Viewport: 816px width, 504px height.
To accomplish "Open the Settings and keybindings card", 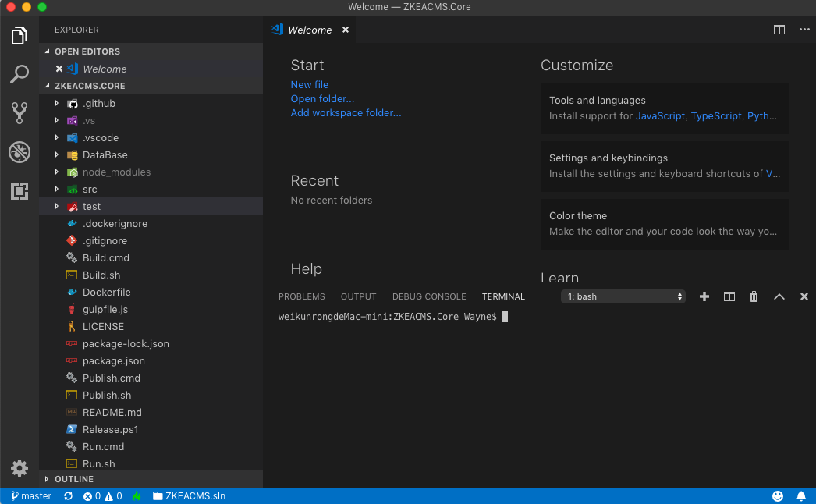I will pos(665,166).
